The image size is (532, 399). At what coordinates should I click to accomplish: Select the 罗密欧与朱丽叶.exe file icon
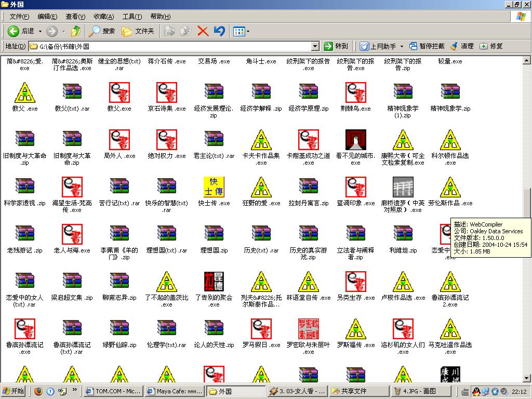308,329
